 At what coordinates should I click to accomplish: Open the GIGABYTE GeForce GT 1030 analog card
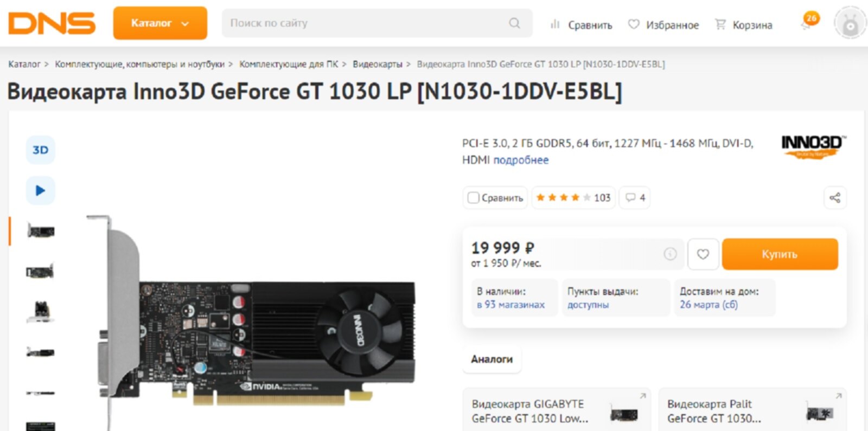[x=557, y=410]
